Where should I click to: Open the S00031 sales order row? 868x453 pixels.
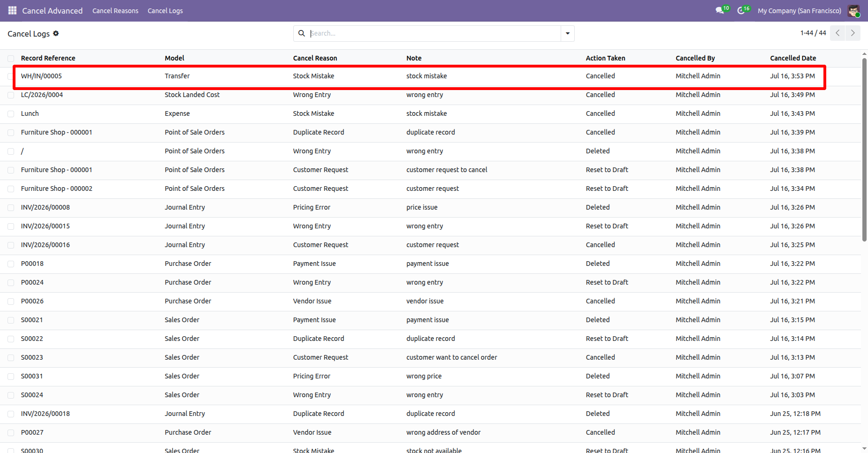[430, 376]
